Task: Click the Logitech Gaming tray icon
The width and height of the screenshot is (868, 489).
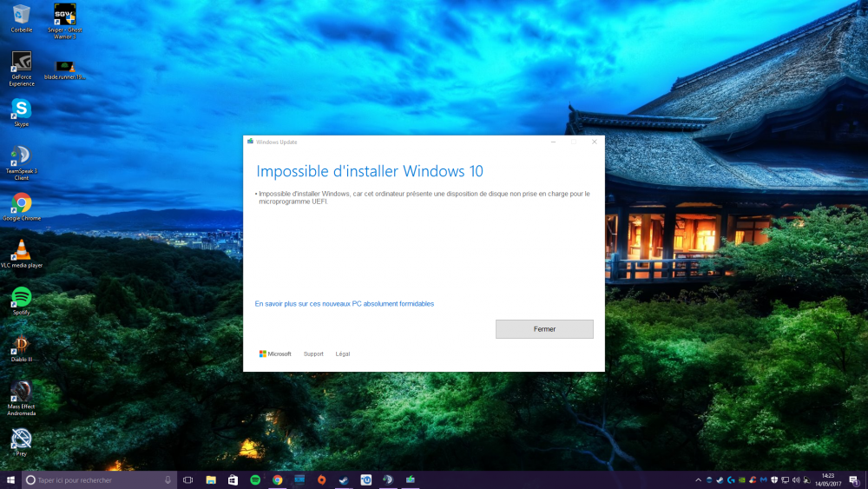Action: pos(731,480)
